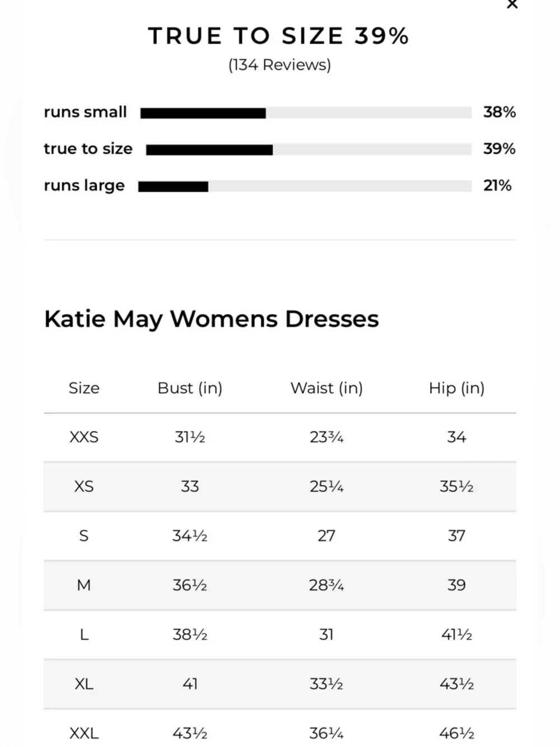560x747 pixels.
Task: Click the runs large rating bar
Action: (305, 186)
